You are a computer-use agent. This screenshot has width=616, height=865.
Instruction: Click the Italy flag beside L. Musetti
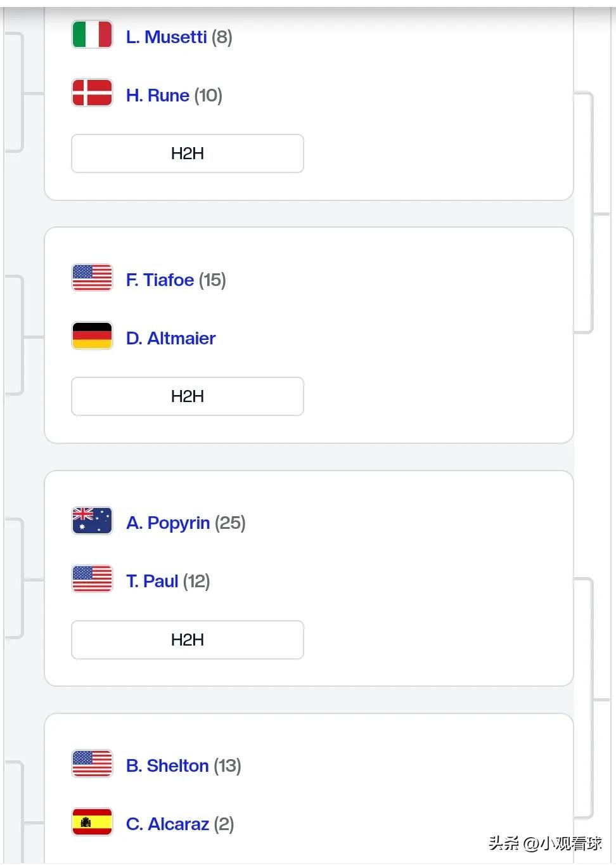[x=93, y=35]
